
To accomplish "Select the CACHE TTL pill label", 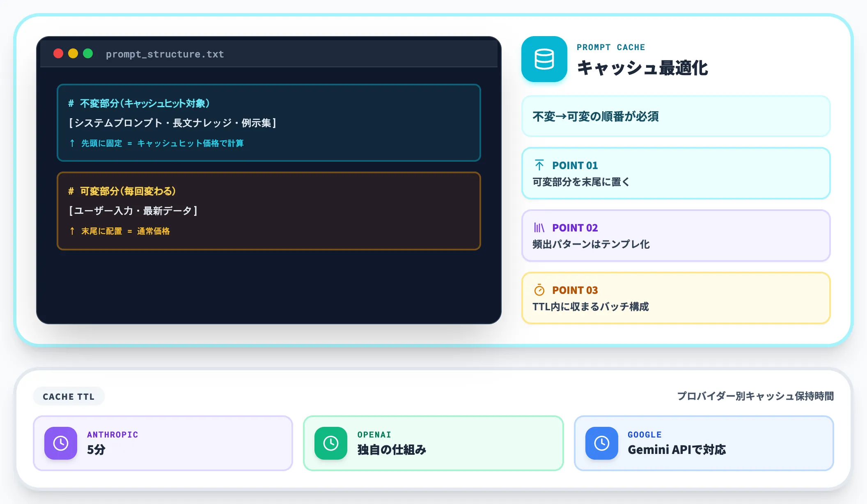I will (69, 396).
